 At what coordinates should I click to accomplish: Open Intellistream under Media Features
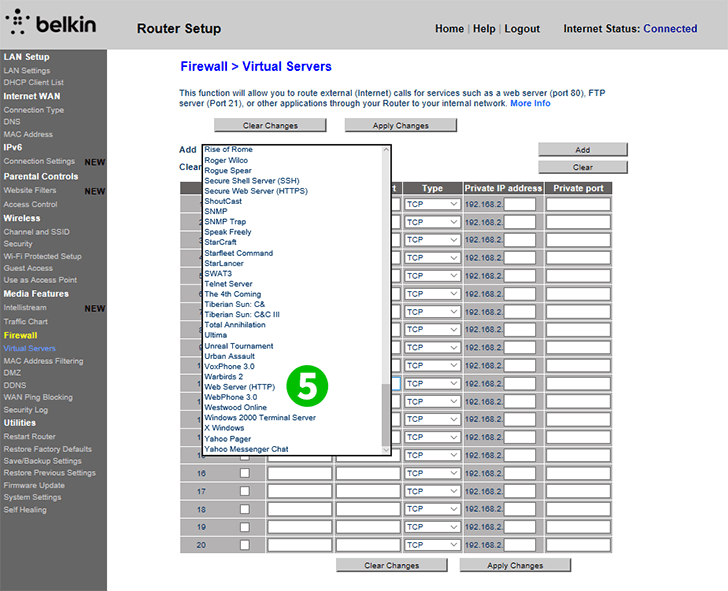(25, 307)
